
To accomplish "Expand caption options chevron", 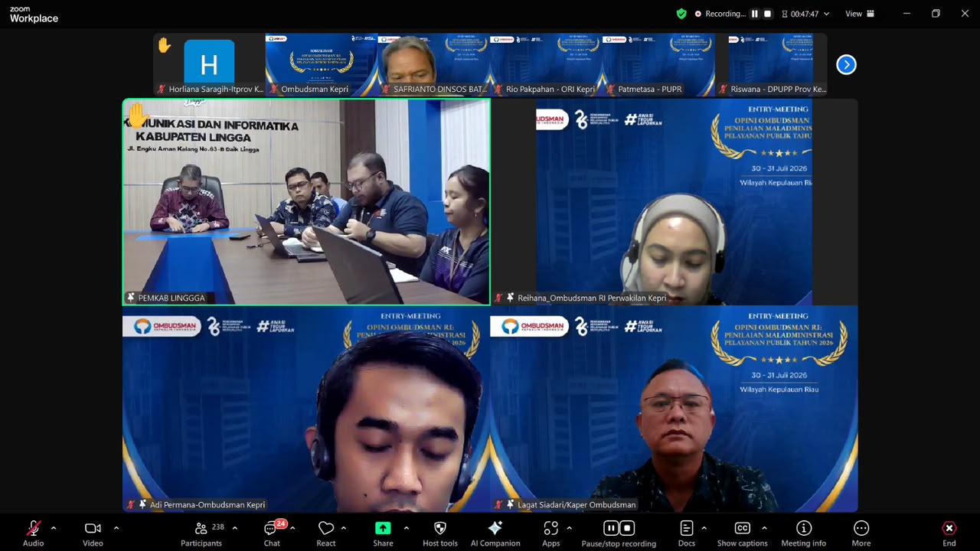I will 764,528.
